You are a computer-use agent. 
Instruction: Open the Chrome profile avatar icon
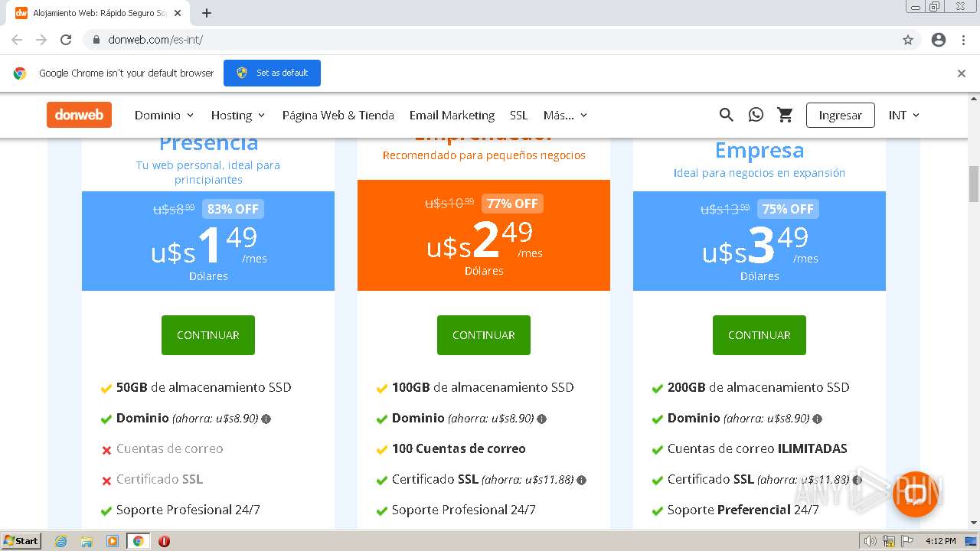tap(939, 40)
